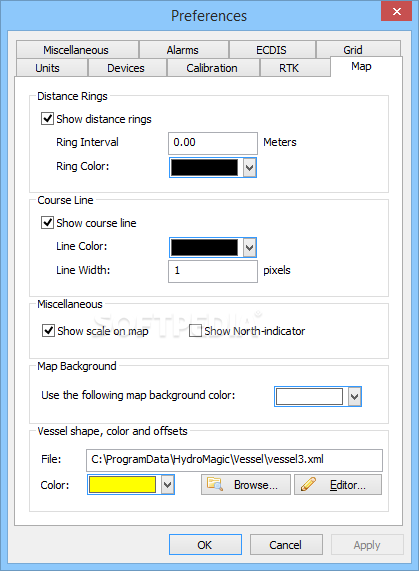Enable Show North-indicator checkbox
The height and width of the screenshot is (571, 419).
click(195, 331)
